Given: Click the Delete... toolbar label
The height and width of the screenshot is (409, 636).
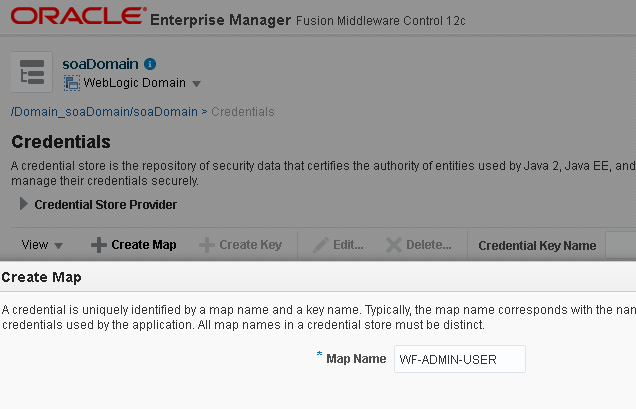Looking at the screenshot, I should 428,245.
